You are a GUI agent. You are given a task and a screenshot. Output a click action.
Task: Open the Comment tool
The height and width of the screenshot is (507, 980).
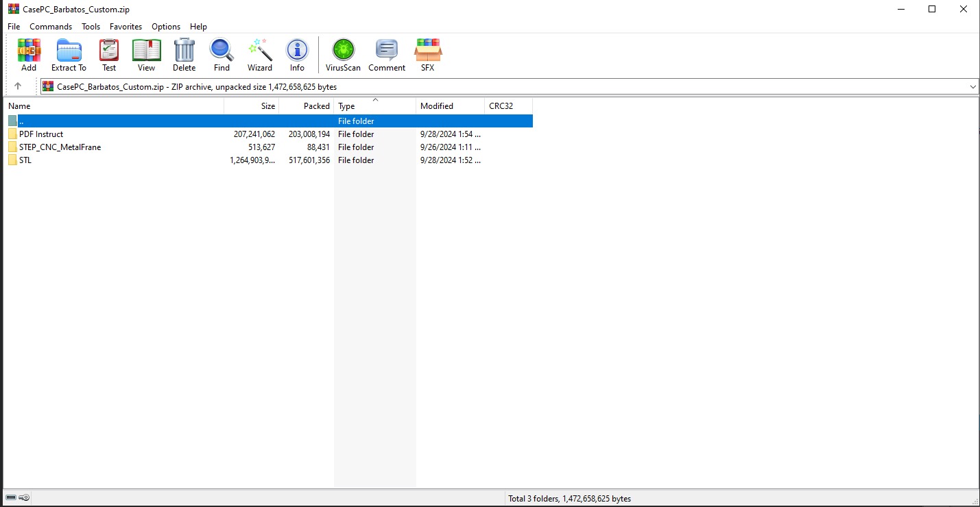tap(387, 55)
